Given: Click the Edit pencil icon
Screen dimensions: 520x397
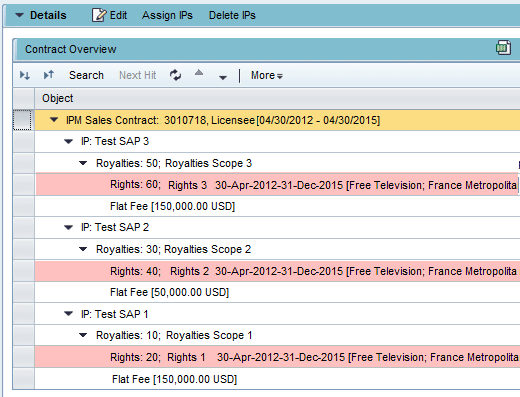Looking at the screenshot, I should click(99, 15).
